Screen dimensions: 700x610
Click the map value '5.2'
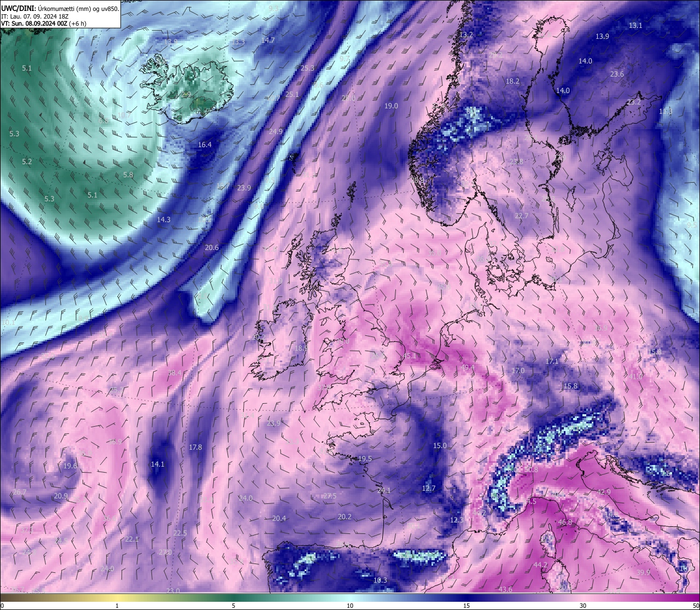(27, 162)
